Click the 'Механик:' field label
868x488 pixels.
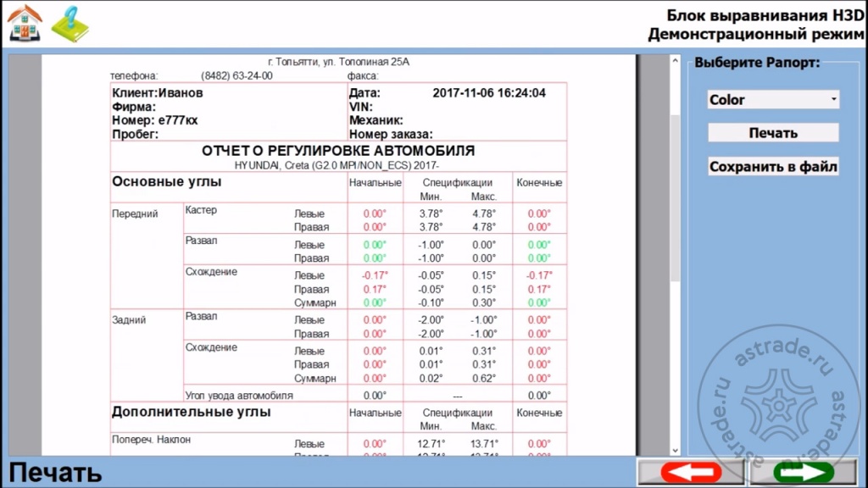376,120
